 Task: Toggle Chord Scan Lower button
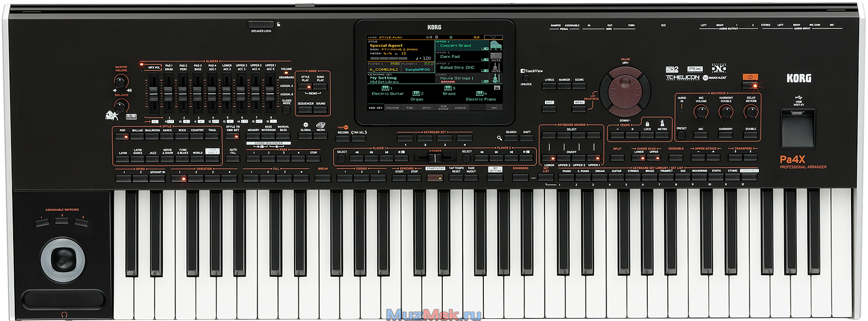(638, 158)
